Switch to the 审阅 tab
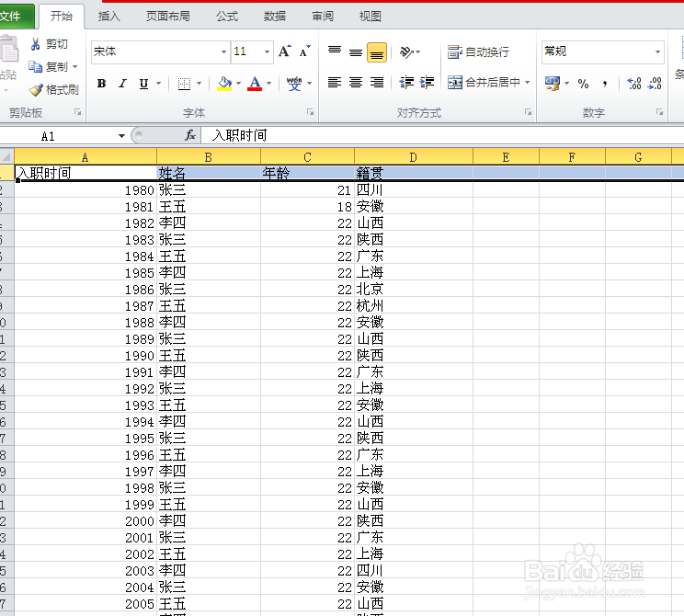The image size is (684, 616). coord(323,17)
